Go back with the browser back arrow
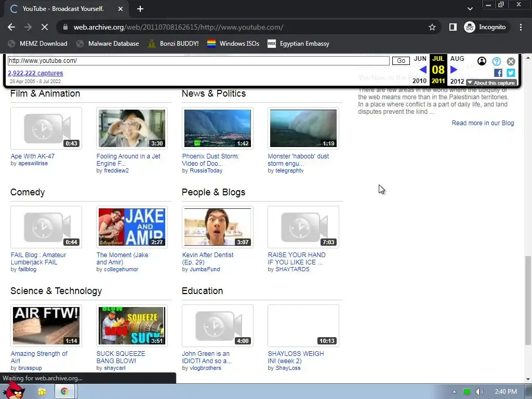 11,27
